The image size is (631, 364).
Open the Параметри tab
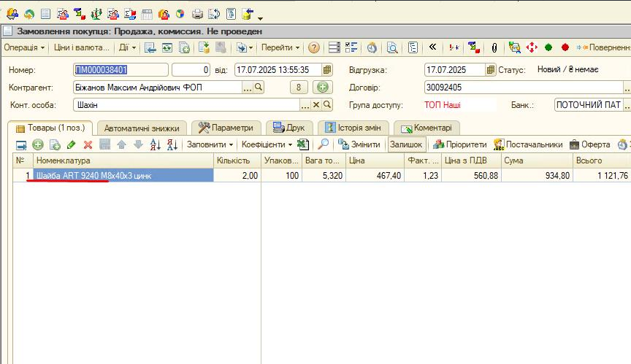tap(226, 128)
